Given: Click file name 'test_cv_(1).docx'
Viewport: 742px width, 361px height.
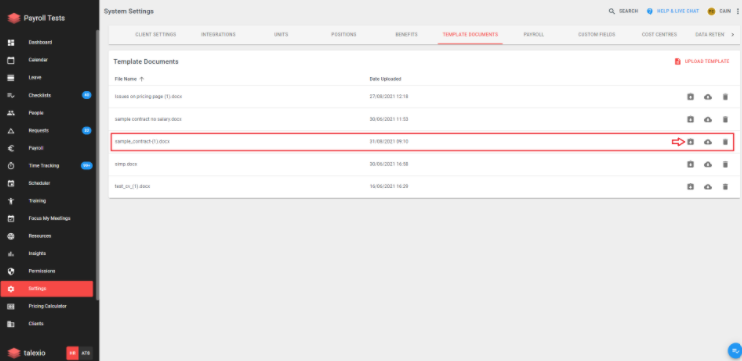Looking at the screenshot, I should (132, 186).
